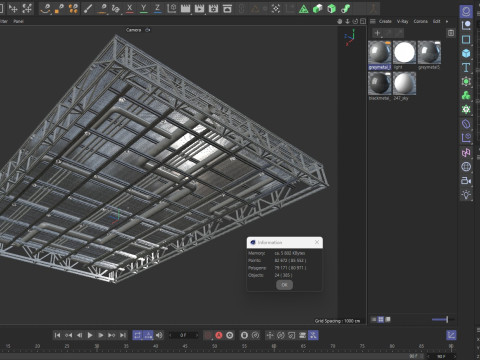
Task: Add a Camera object from palette
Action: click(x=466, y=181)
